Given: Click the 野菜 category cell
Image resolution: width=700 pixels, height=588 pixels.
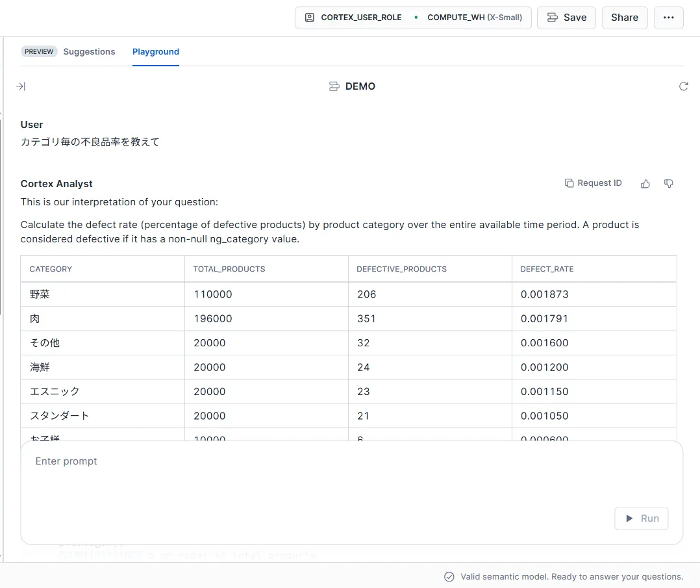Looking at the screenshot, I should (x=40, y=294).
